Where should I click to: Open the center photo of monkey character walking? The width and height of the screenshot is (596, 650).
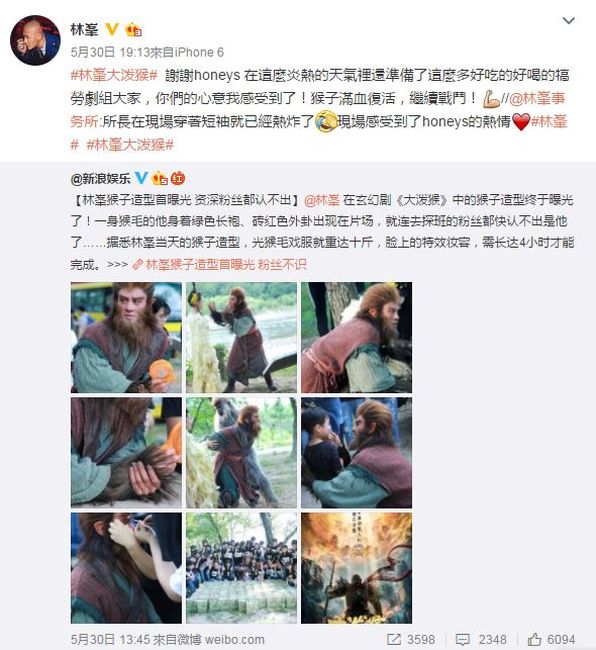(241, 453)
